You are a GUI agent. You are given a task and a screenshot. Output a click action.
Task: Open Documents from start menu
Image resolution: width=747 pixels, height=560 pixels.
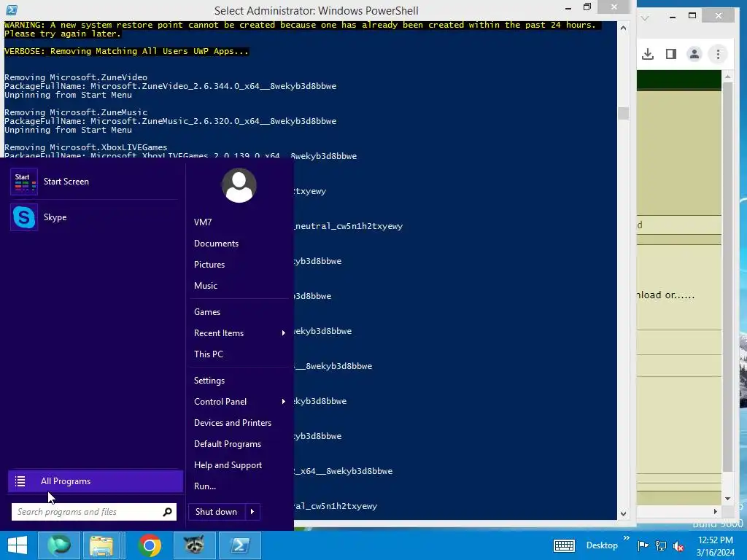point(216,244)
